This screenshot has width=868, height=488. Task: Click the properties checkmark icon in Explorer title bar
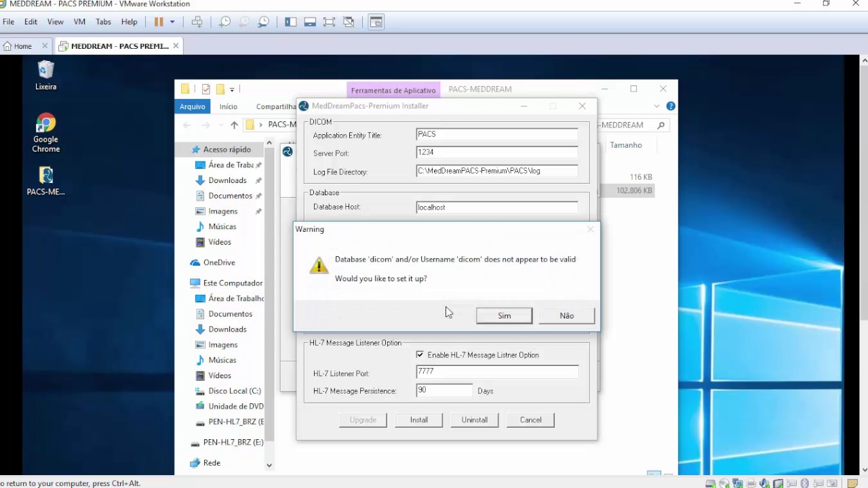pyautogui.click(x=206, y=89)
